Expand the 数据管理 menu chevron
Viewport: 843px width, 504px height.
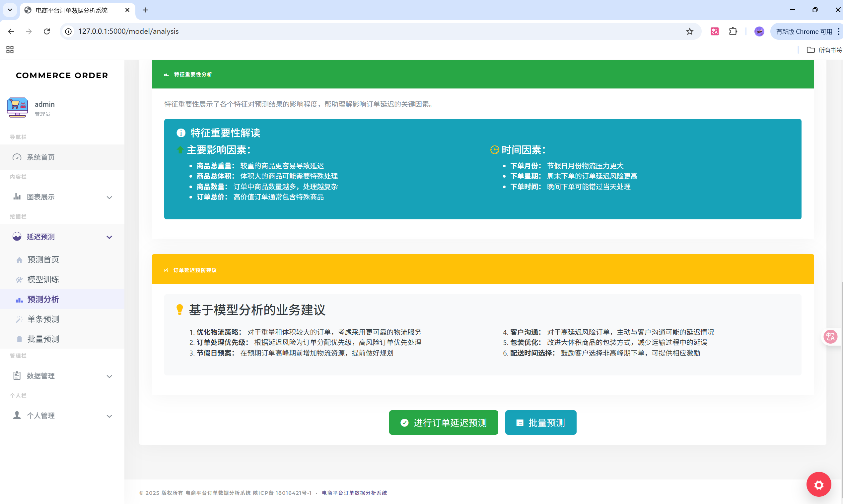pos(109,376)
